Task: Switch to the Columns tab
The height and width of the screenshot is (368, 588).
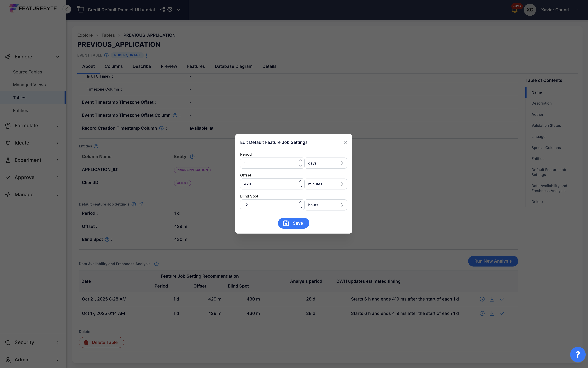Action: [114, 66]
